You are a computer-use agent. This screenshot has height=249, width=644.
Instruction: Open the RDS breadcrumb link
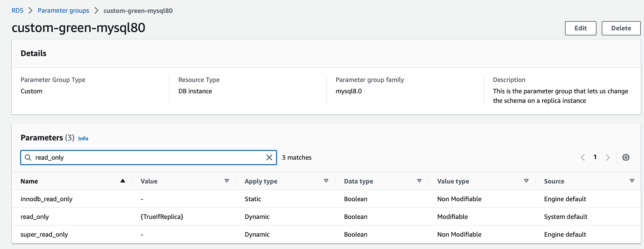point(17,10)
